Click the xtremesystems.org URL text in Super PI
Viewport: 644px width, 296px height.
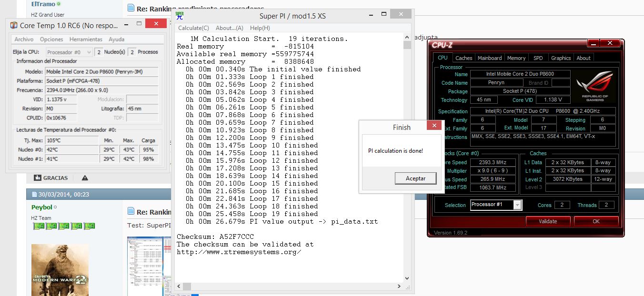click(x=239, y=252)
